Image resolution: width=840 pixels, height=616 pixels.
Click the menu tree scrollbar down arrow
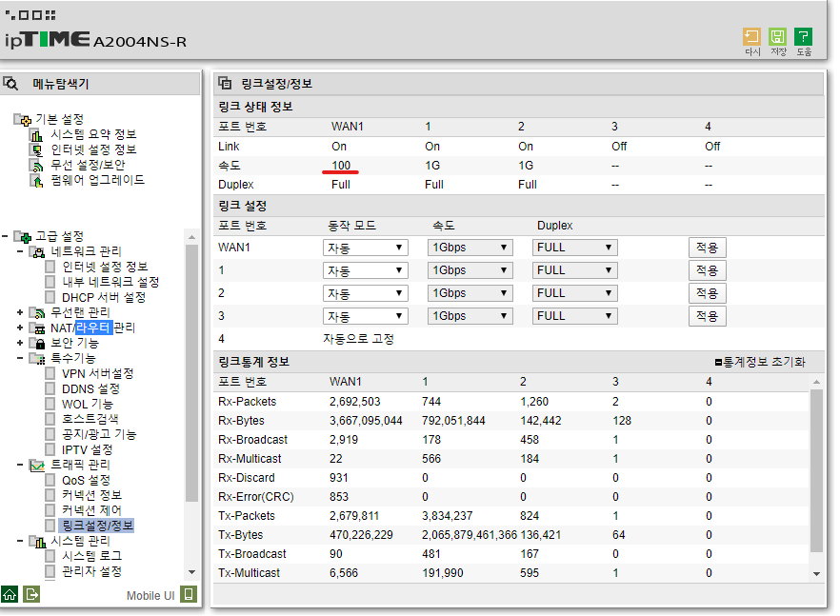tap(191, 572)
